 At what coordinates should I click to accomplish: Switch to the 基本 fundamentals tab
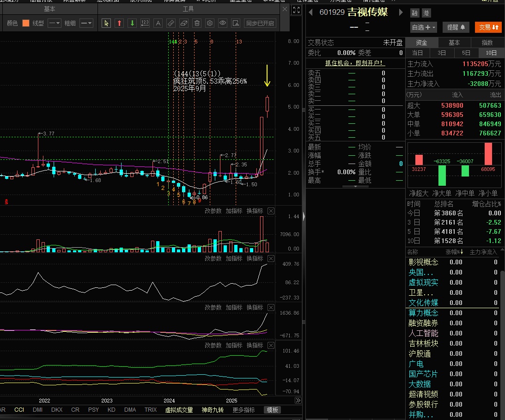point(454,43)
